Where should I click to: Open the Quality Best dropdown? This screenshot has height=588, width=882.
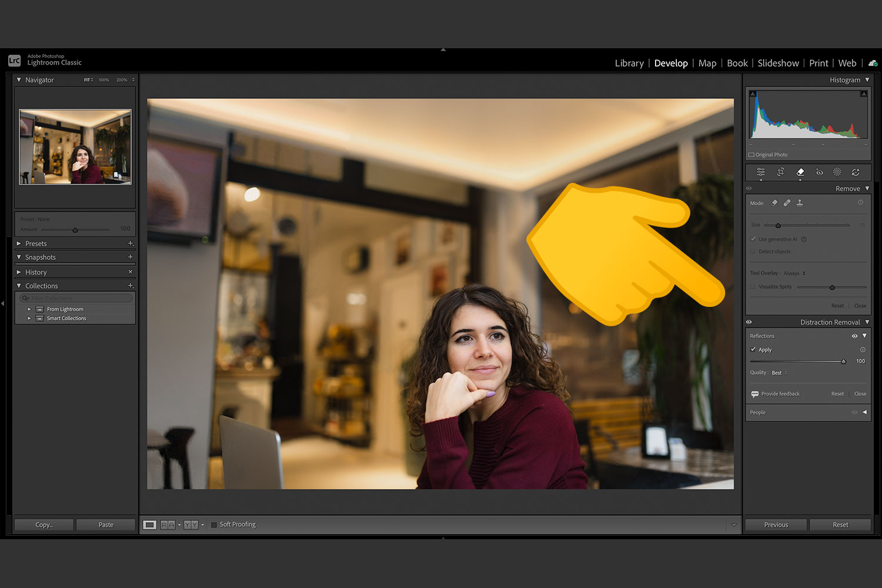[x=779, y=373]
